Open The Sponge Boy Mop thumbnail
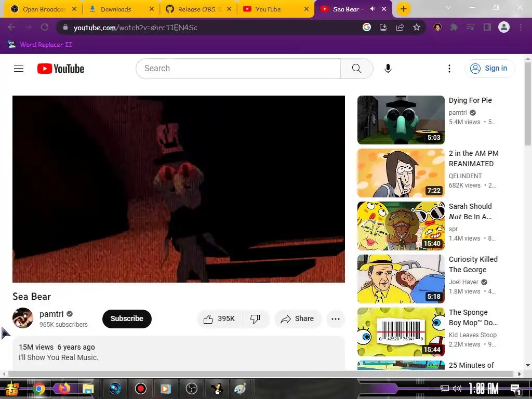 click(401, 332)
